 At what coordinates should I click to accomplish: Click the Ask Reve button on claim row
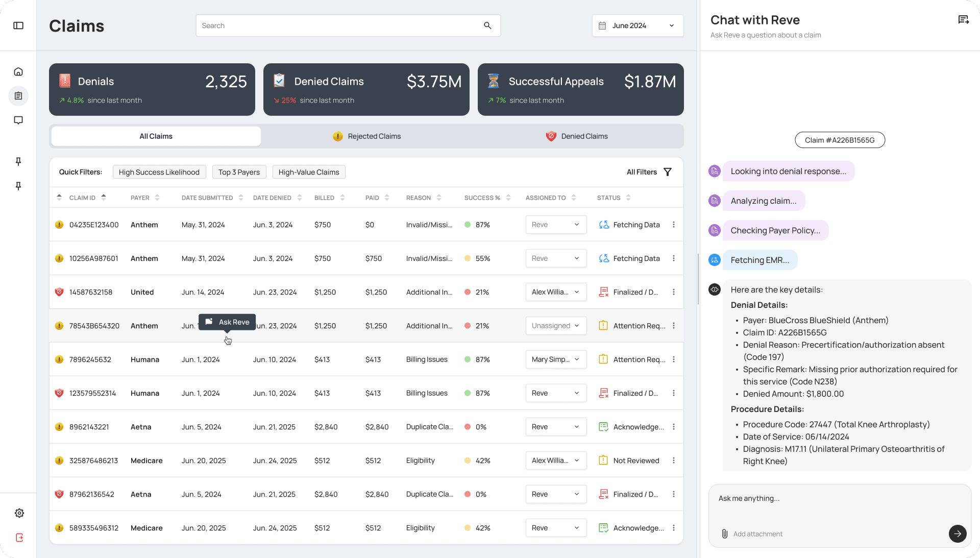tap(227, 322)
